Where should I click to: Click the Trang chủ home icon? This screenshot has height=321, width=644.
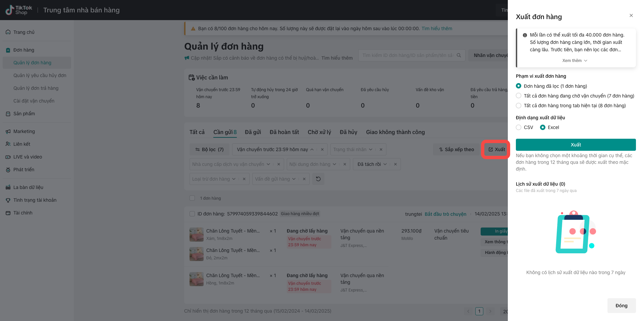click(8, 32)
